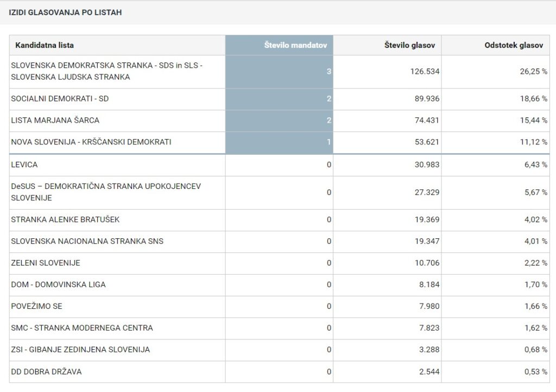
Task: Sort by Število mandatov column header
Action: point(295,46)
